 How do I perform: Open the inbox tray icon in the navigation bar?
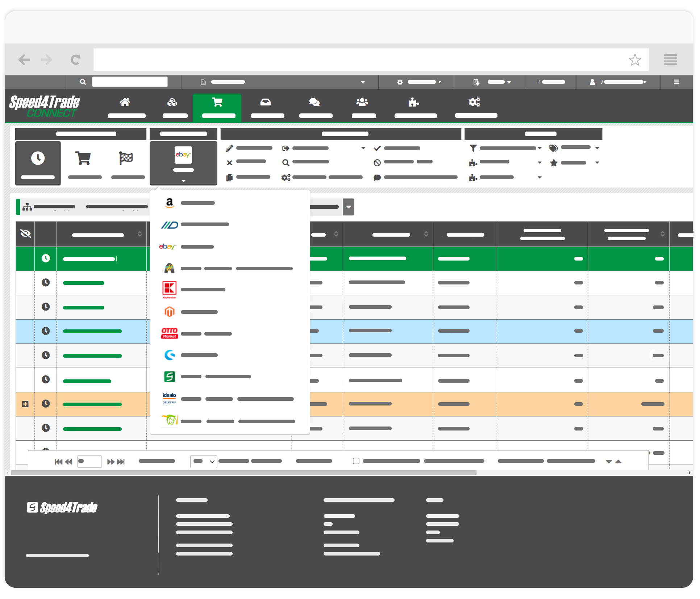tap(266, 103)
